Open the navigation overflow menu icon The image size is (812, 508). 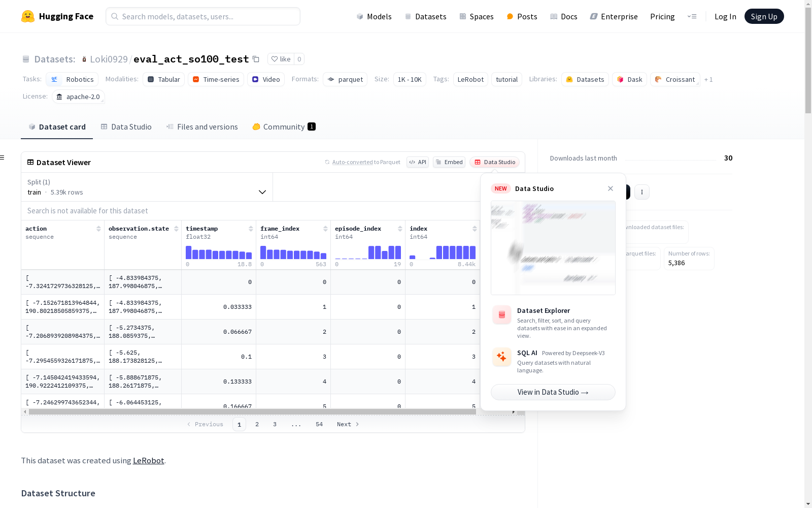point(692,16)
